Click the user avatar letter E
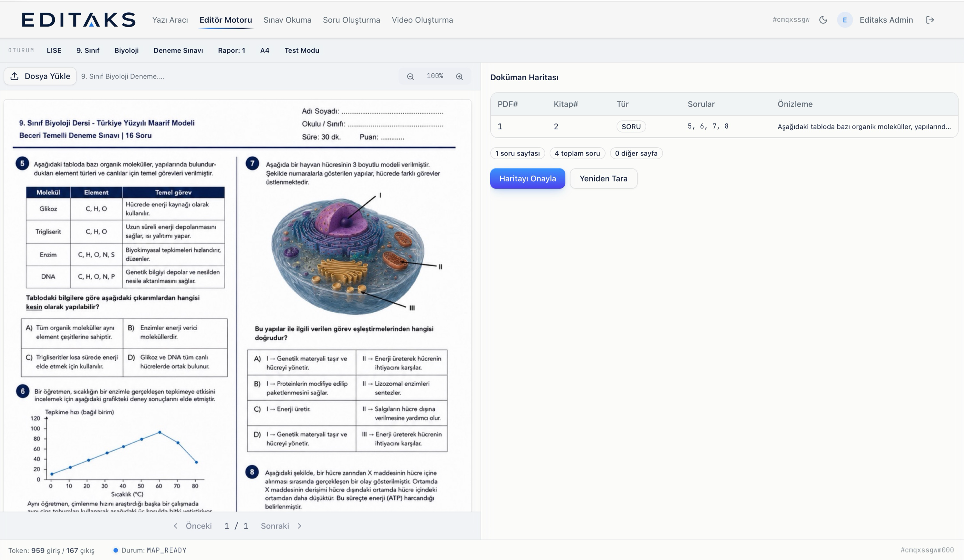Screen dimensions: 964x560 [845, 20]
